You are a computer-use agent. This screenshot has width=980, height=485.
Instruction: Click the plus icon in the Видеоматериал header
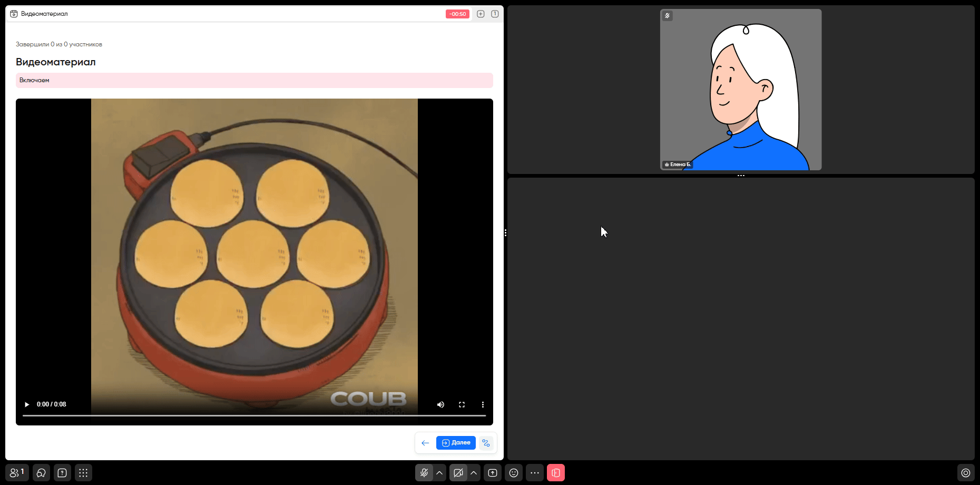pos(481,14)
